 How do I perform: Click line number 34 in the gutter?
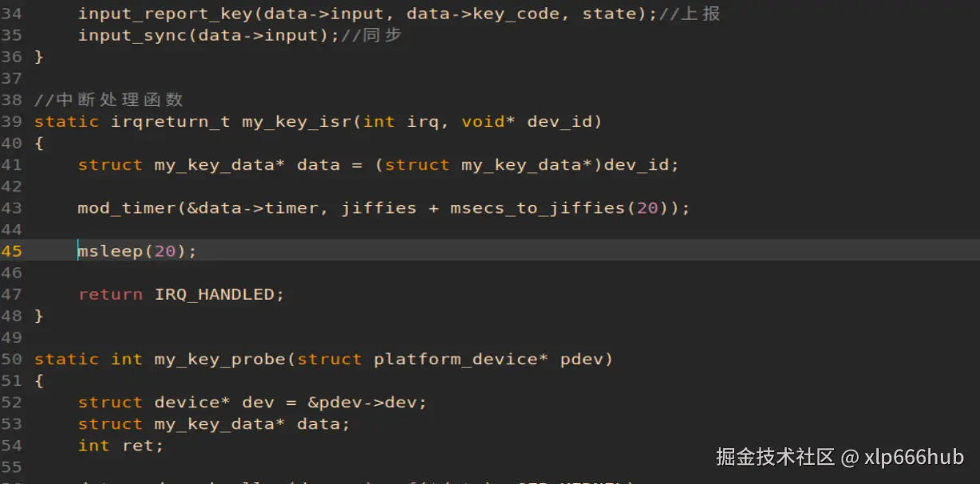coord(11,14)
